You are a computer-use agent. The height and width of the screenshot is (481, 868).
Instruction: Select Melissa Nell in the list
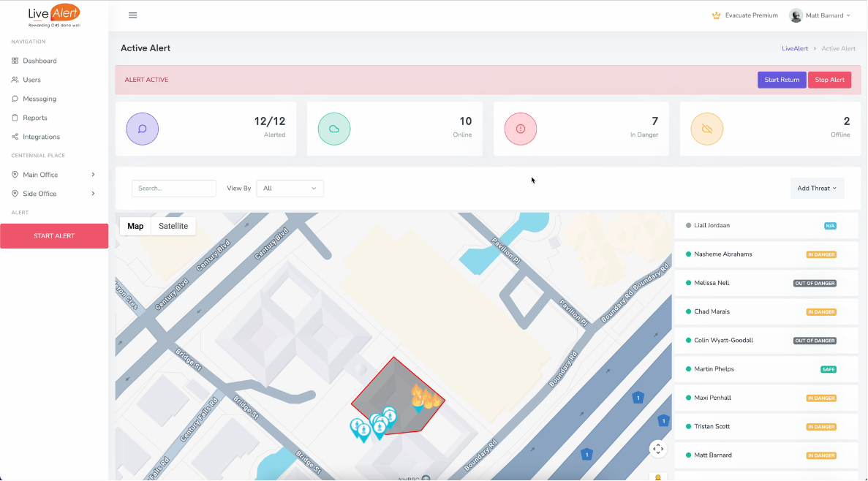point(766,283)
